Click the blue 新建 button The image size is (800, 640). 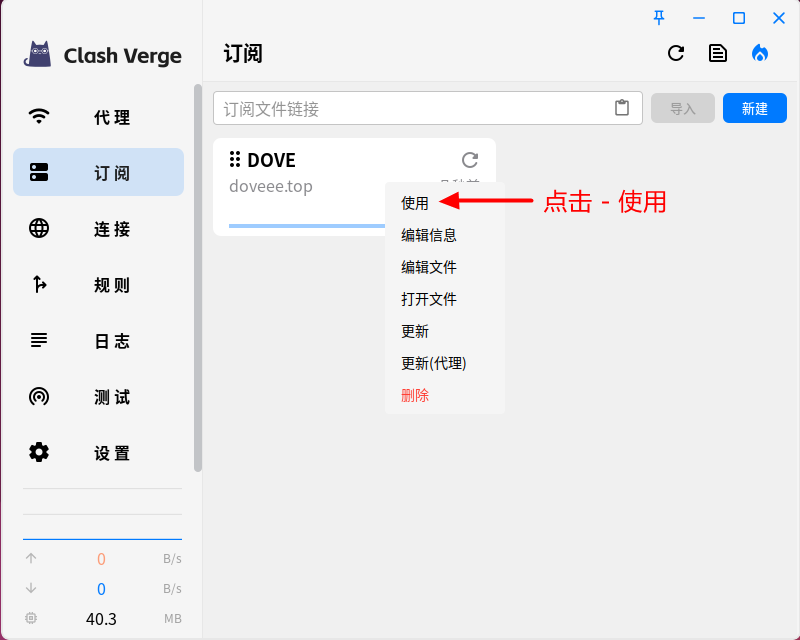(x=755, y=108)
